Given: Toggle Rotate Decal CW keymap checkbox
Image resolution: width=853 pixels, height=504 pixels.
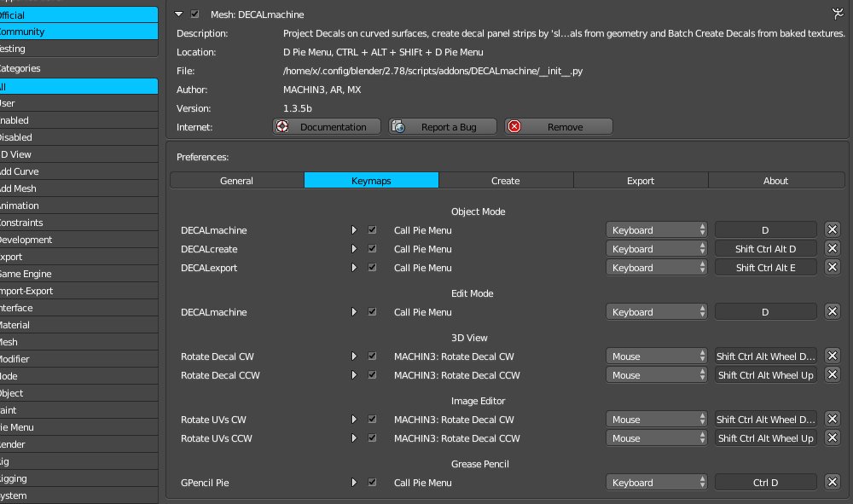Looking at the screenshot, I should 372,356.
